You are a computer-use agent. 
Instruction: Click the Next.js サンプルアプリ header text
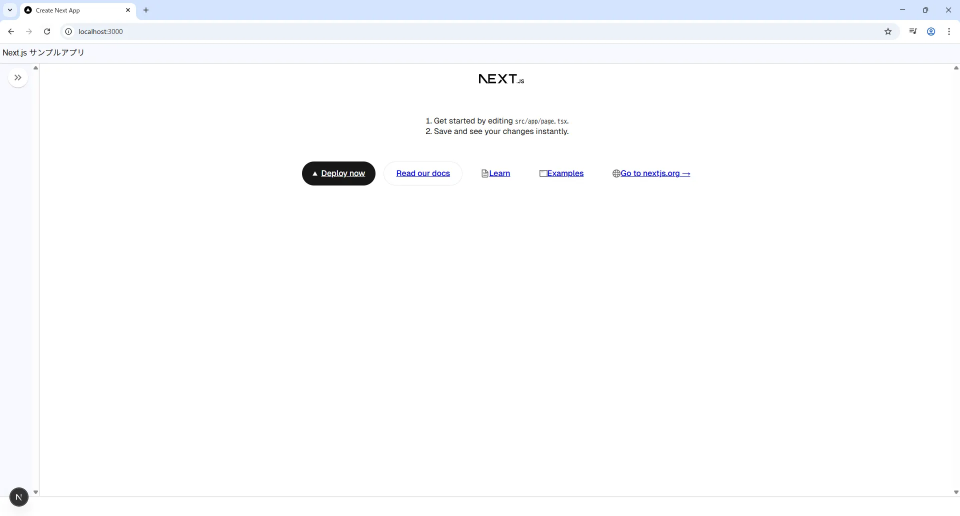click(43, 53)
